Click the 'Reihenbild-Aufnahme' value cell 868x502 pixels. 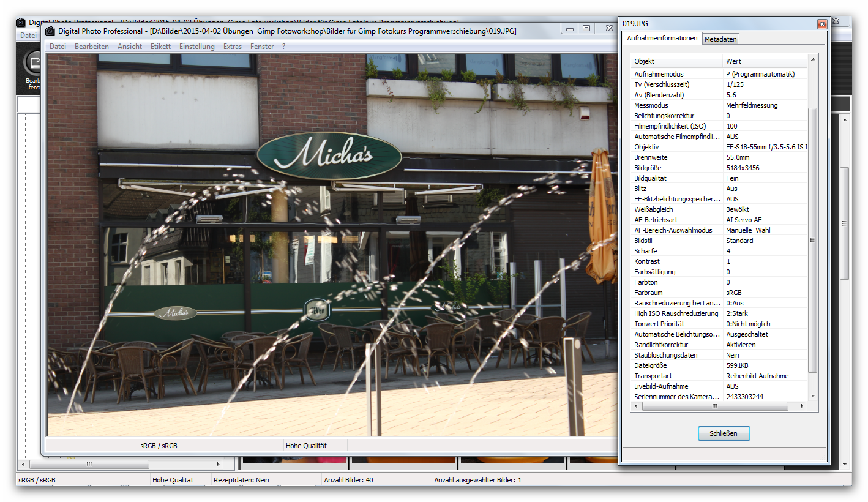(765, 376)
